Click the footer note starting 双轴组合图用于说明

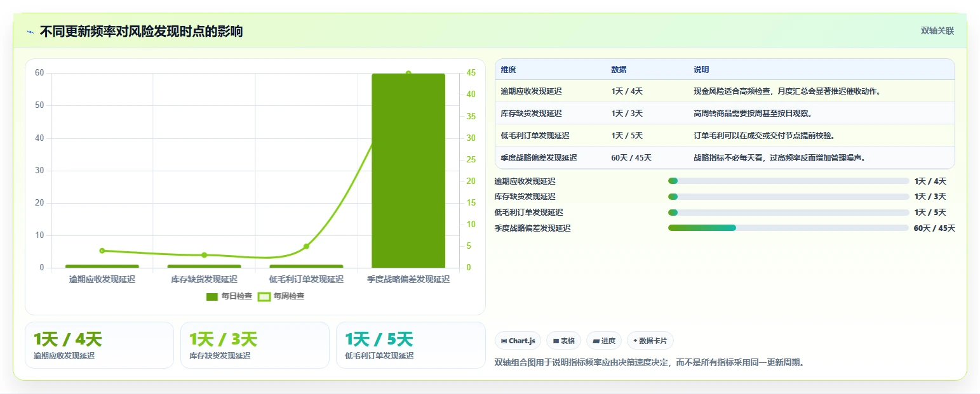coord(650,363)
